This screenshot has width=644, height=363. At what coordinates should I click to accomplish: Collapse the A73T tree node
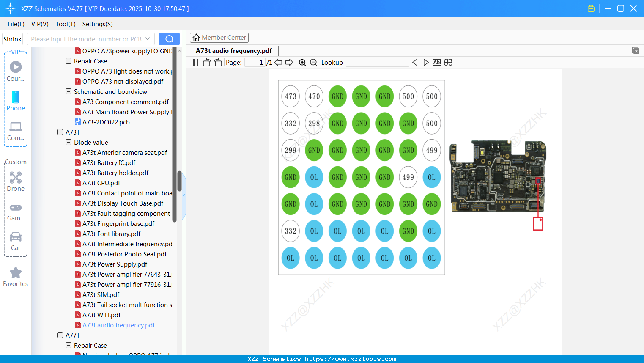60,132
